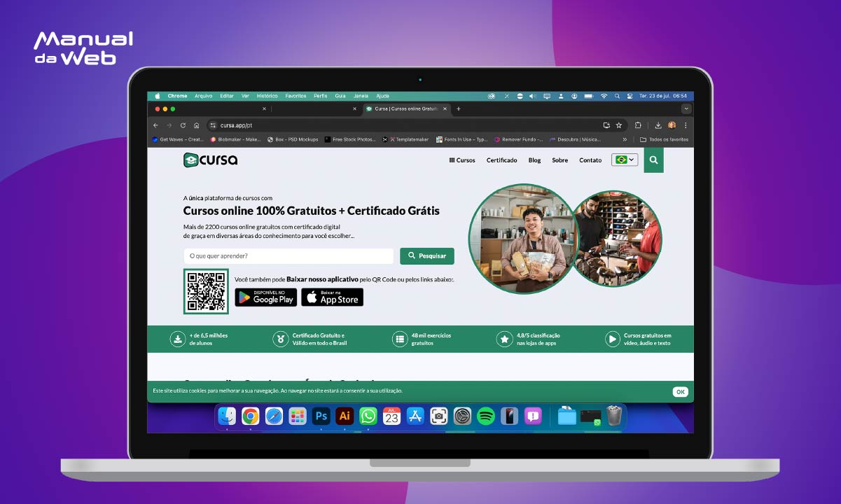
Task: Open Launchpad from the dock
Action: (x=298, y=416)
